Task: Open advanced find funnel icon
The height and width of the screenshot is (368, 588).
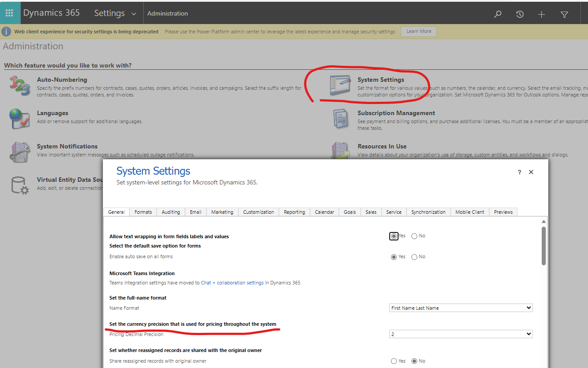Action: pos(564,14)
